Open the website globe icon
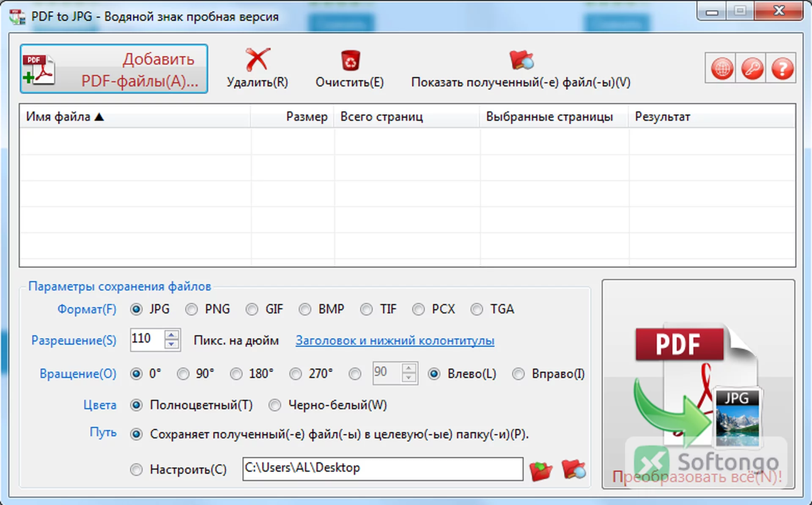This screenshot has height=505, width=812. tap(721, 68)
